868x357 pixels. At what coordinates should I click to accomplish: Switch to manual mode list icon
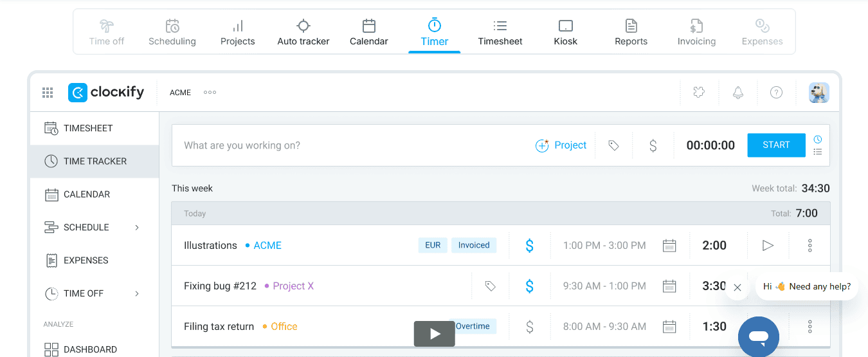(818, 152)
